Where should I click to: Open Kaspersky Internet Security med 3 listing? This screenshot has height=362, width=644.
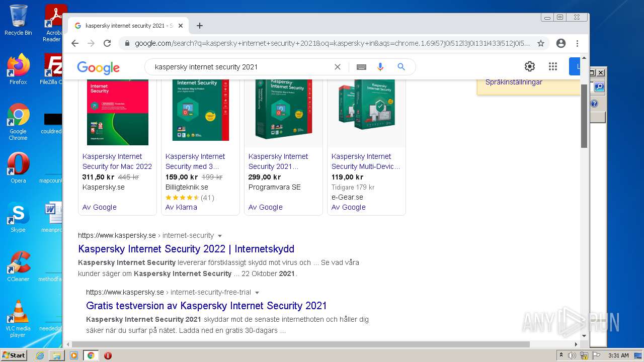click(x=195, y=161)
